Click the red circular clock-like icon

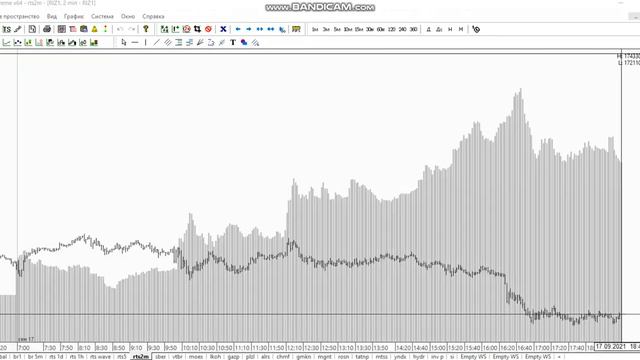tap(186, 29)
